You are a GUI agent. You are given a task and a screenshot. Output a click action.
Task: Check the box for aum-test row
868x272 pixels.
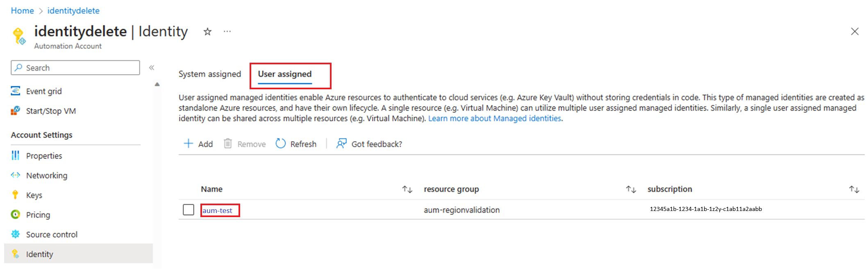[189, 210]
